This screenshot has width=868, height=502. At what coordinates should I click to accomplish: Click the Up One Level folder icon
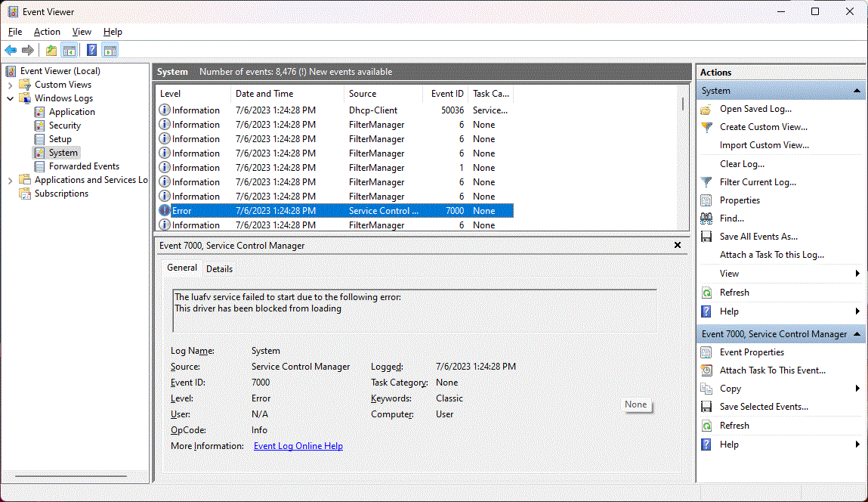pyautogui.click(x=51, y=51)
